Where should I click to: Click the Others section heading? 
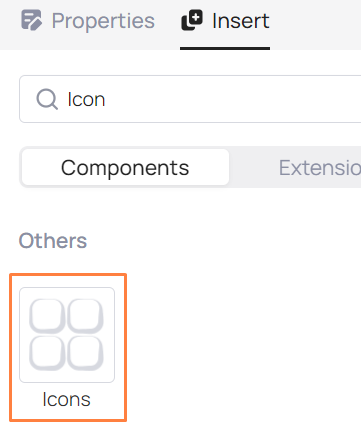pyautogui.click(x=53, y=241)
